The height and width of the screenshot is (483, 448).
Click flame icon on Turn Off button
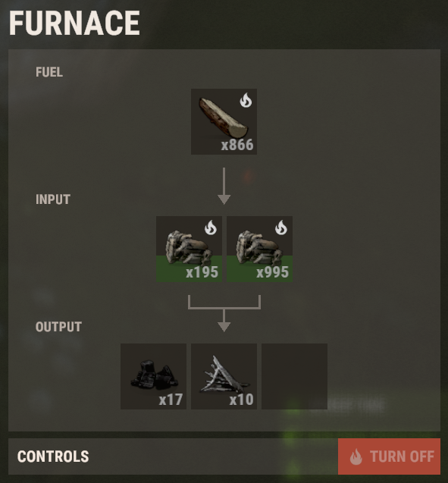[x=356, y=456]
